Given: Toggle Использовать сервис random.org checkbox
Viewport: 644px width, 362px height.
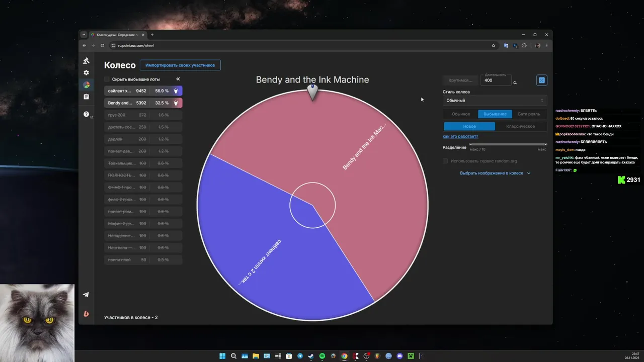Looking at the screenshot, I should pos(445,161).
